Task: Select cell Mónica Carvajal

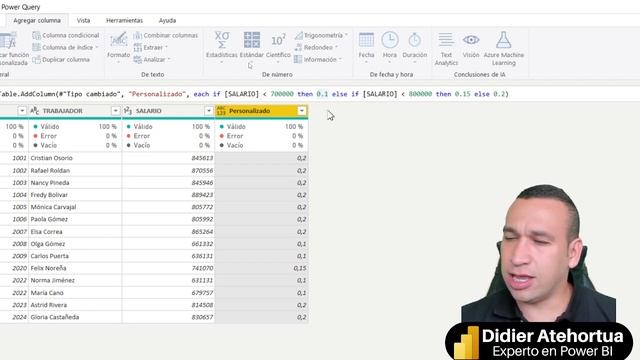Action: [75, 207]
